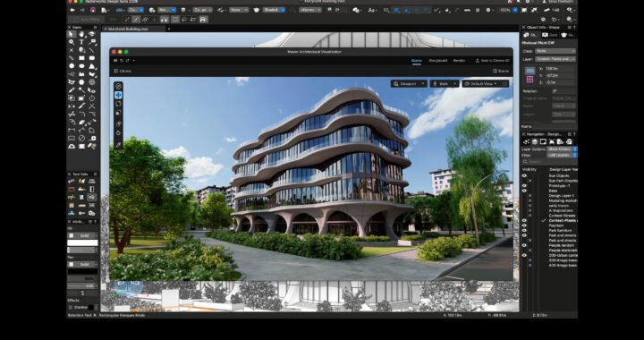Open the Sheet Layers icon in Navigation
Image resolution: width=644 pixels, height=340 pixels.
tap(543, 141)
